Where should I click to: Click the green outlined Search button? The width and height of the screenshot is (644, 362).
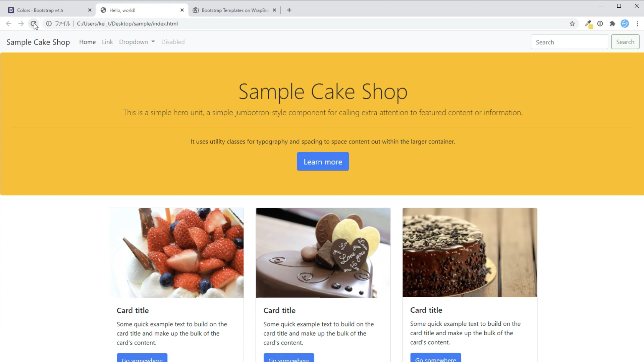pyautogui.click(x=625, y=42)
